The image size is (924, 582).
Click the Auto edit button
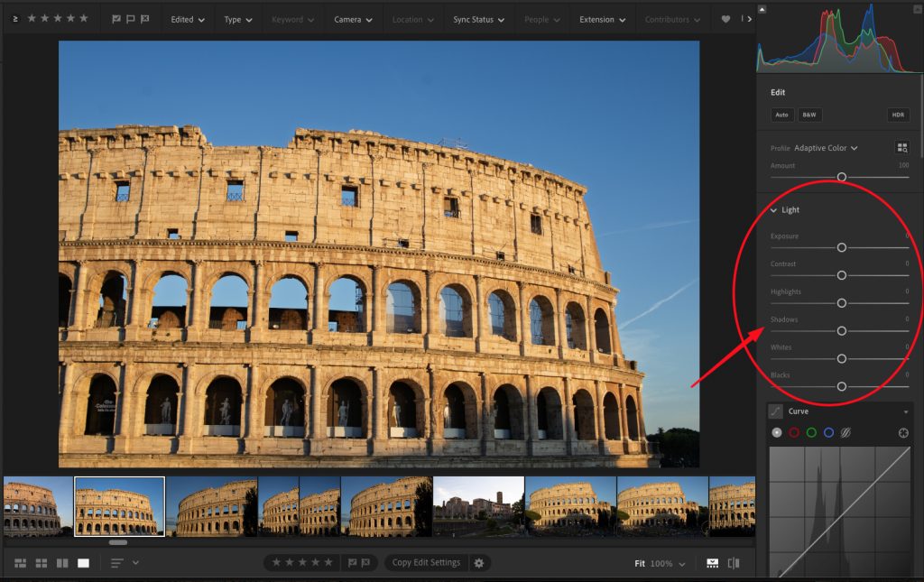[782, 115]
